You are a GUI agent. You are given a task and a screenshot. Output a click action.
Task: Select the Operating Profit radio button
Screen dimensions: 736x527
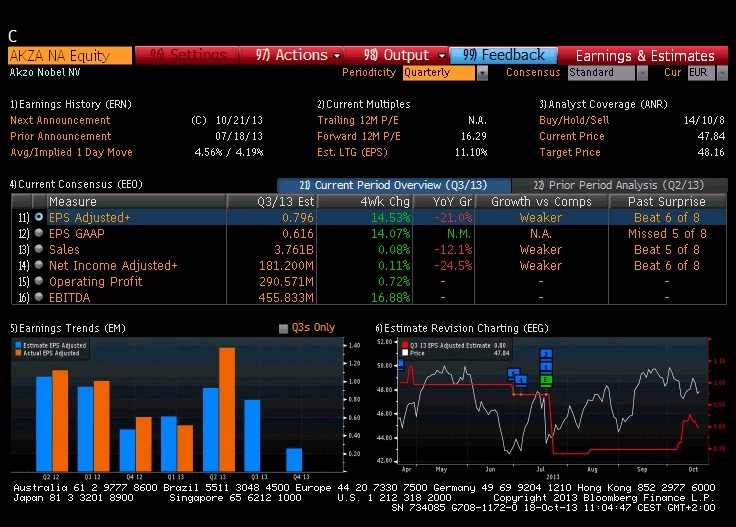coord(39,281)
